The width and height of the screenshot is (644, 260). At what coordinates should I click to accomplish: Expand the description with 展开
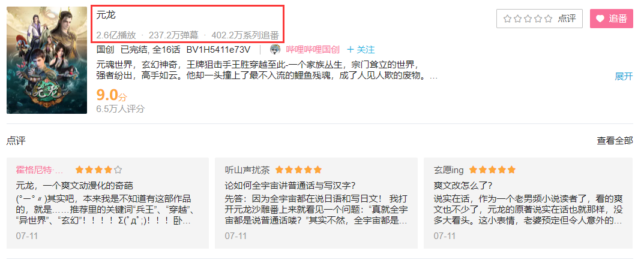click(x=624, y=76)
